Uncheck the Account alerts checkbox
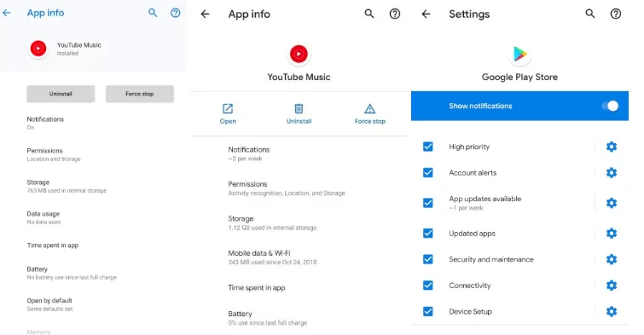Viewport: 644px width, 335px height. pyautogui.click(x=428, y=173)
